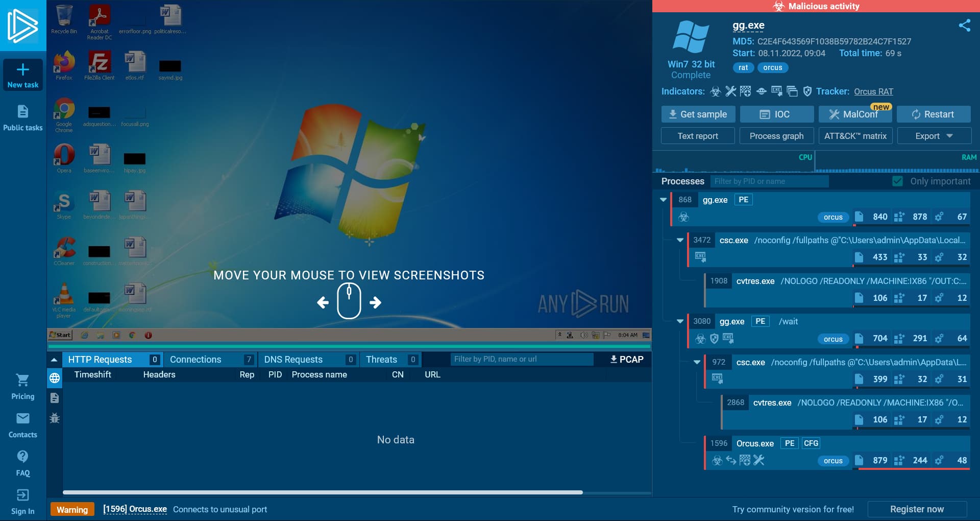Switch to Connections tab
The image size is (980, 521).
211,360
